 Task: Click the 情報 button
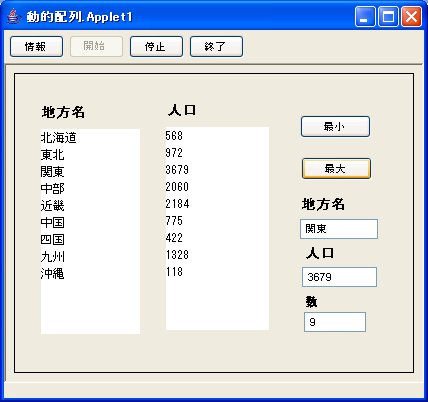(36, 47)
